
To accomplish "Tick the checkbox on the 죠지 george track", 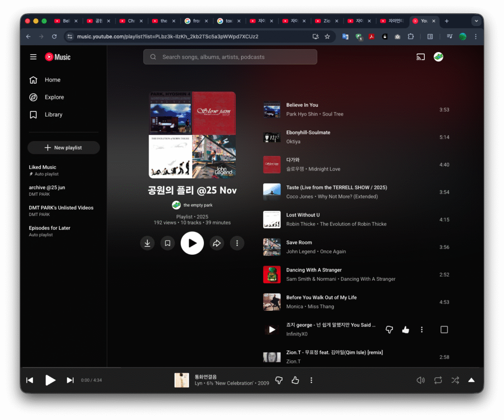I will pyautogui.click(x=444, y=330).
